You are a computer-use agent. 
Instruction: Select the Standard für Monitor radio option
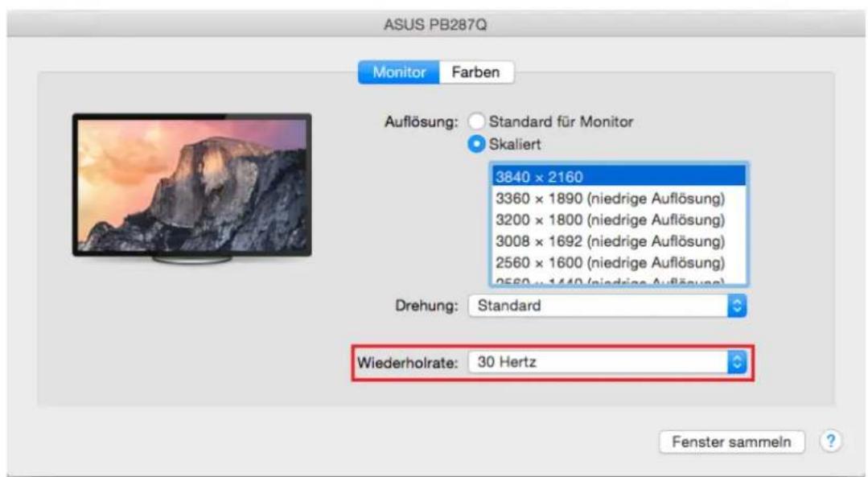tap(476, 121)
